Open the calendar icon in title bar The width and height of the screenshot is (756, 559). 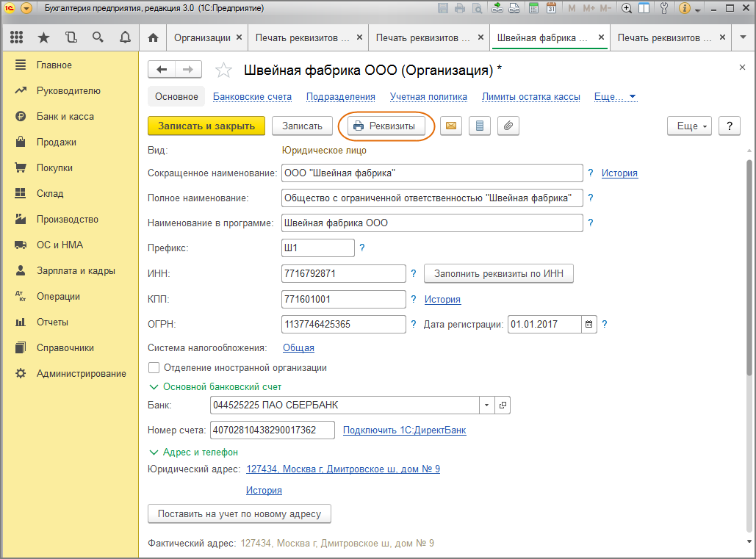[551, 8]
